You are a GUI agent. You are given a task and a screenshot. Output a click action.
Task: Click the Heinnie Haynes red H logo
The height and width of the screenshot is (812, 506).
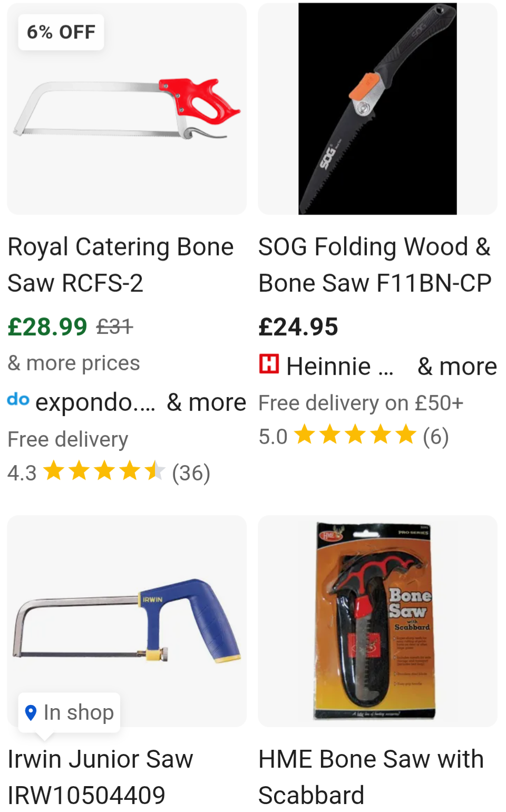(269, 364)
